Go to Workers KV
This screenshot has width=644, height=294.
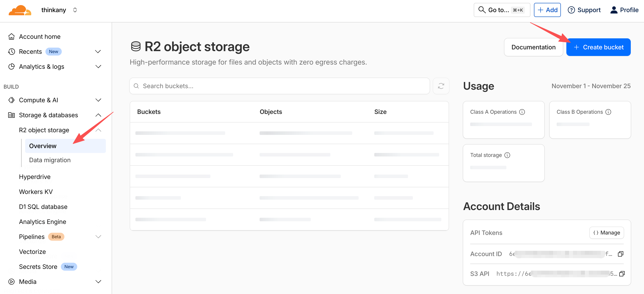pyautogui.click(x=36, y=192)
